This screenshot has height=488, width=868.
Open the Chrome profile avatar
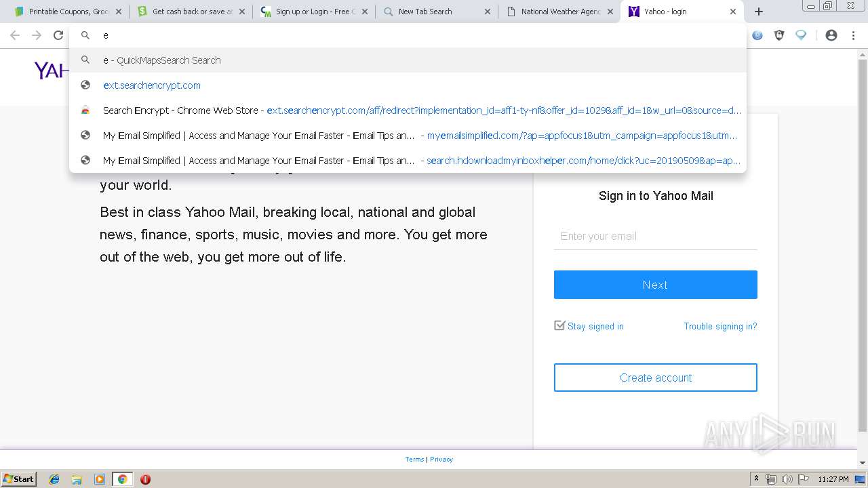pos(831,35)
